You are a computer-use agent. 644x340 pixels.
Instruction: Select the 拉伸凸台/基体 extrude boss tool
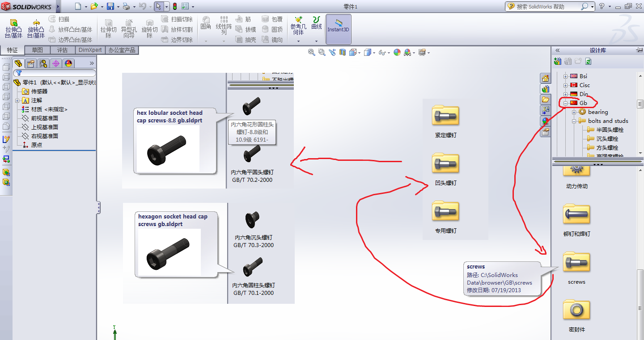14,29
